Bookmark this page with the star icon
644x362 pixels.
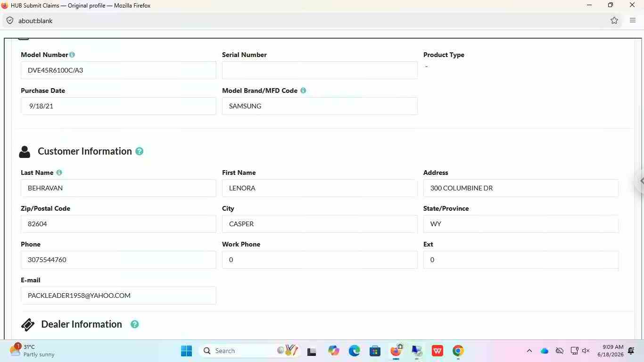pos(614,21)
